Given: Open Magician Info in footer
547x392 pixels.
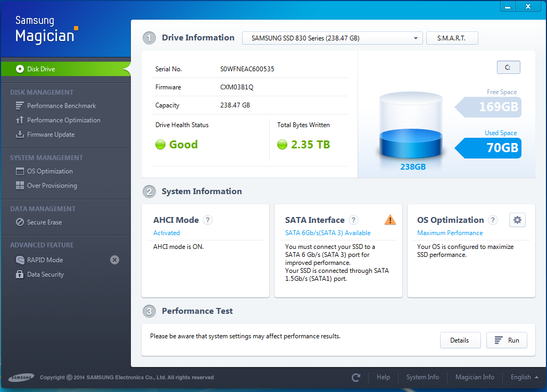Looking at the screenshot, I should 475,377.
